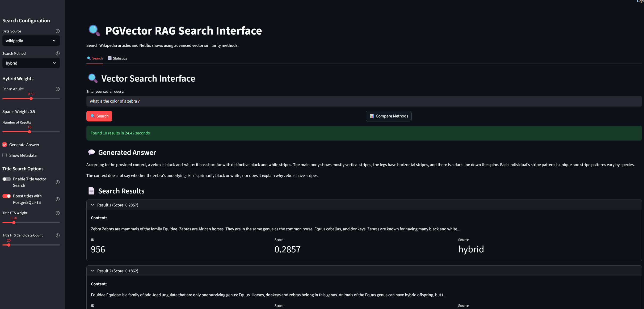Collapse the Result 1 expander
This screenshot has width=644, height=309.
click(x=92, y=205)
